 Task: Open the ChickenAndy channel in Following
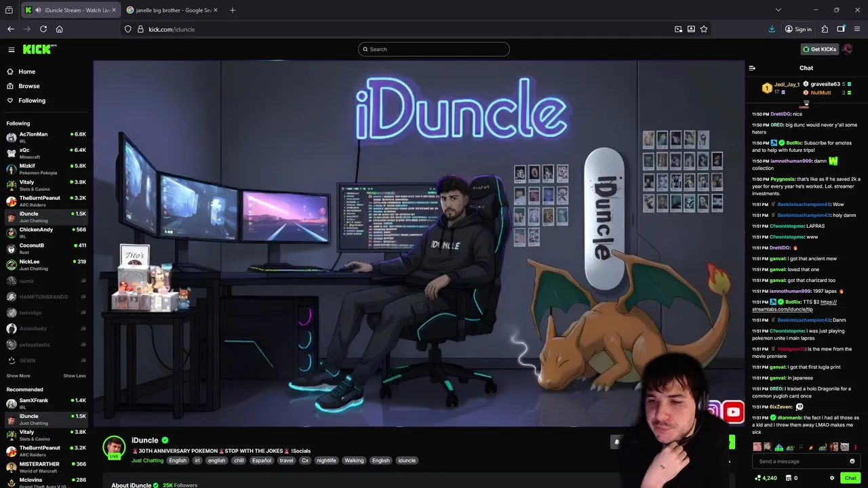[x=46, y=232]
